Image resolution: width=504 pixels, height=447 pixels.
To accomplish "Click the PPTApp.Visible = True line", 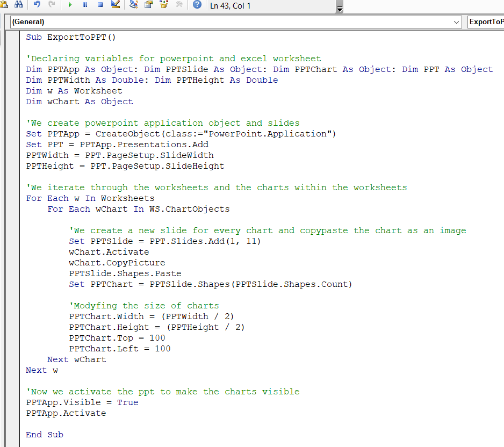I will [82, 402].
